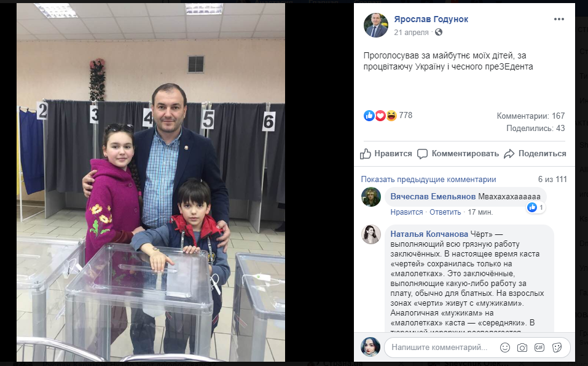Click the comment input field
588x366 pixels.
[x=442, y=347]
